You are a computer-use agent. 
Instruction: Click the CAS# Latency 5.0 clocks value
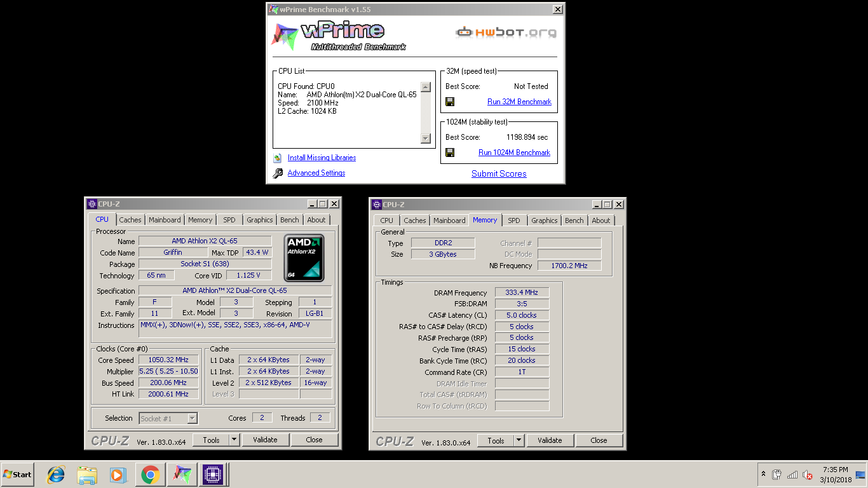(x=522, y=315)
